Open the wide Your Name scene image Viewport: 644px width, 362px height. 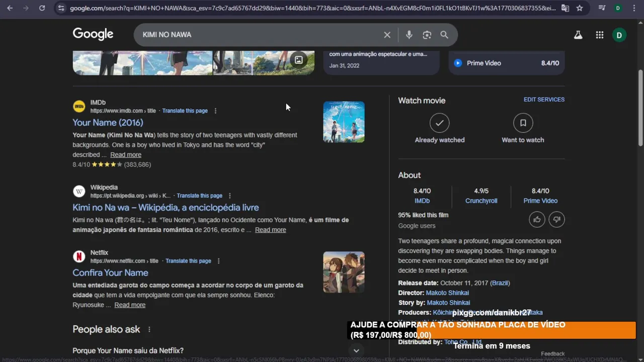point(143,62)
